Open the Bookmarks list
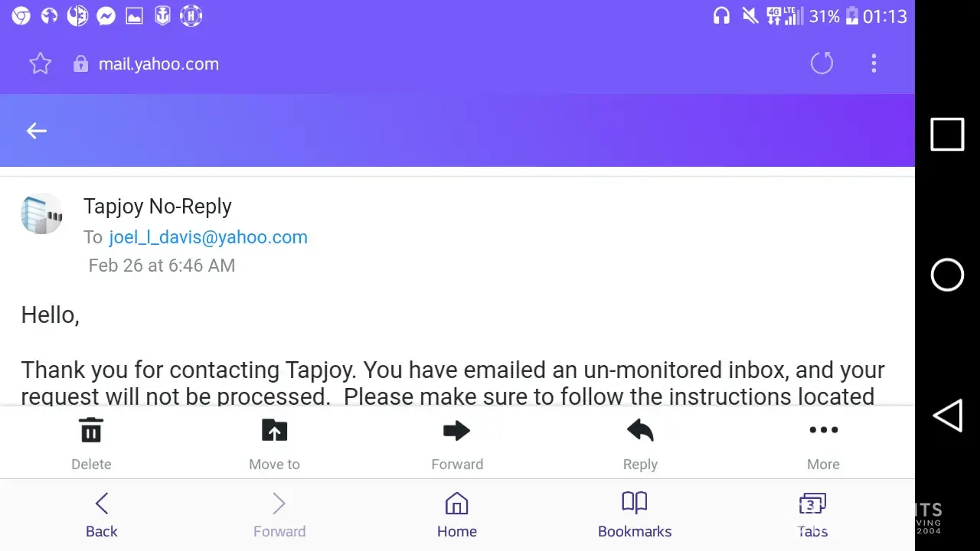Screen dimensions: 980x551 click(635, 514)
